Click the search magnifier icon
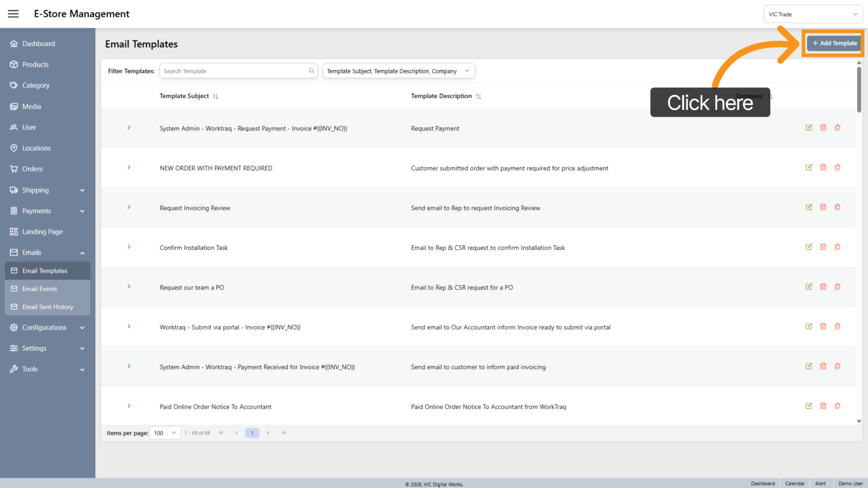The image size is (868, 488). (312, 71)
